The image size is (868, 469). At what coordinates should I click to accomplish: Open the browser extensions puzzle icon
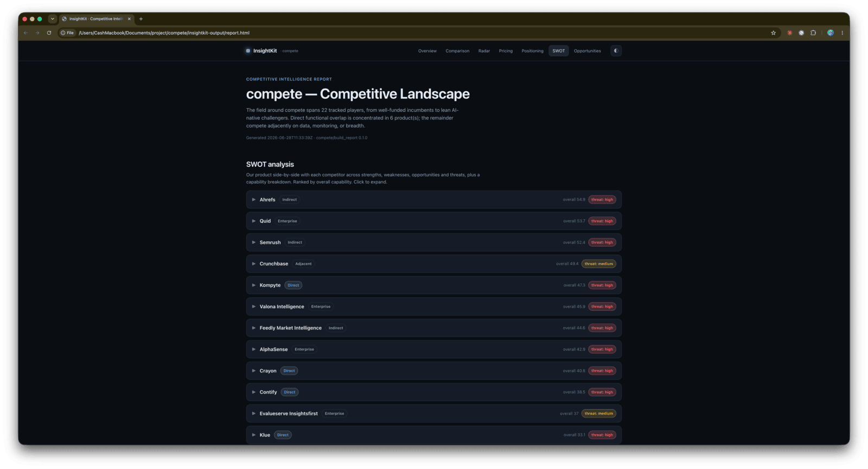pos(813,33)
